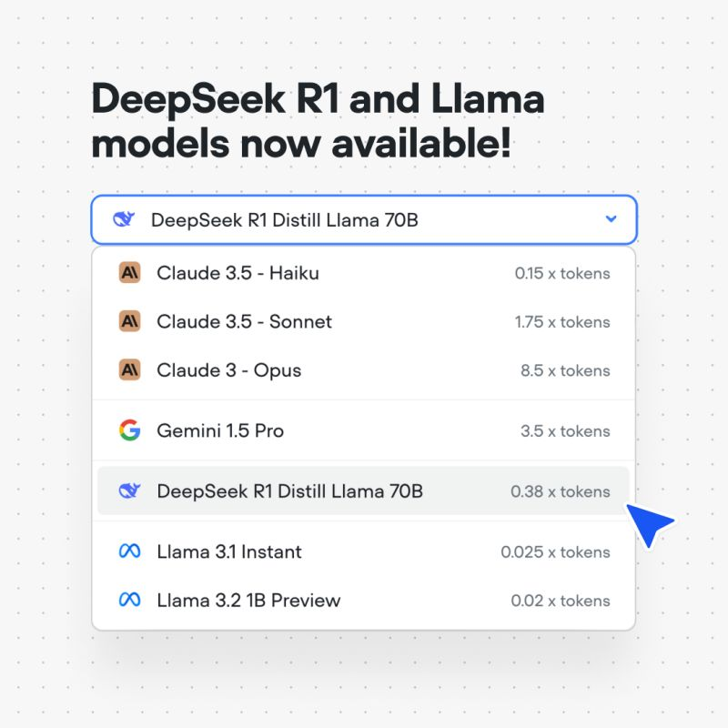Click the Anthropic icon beside Claude 3.5 Haiku

tap(128, 273)
